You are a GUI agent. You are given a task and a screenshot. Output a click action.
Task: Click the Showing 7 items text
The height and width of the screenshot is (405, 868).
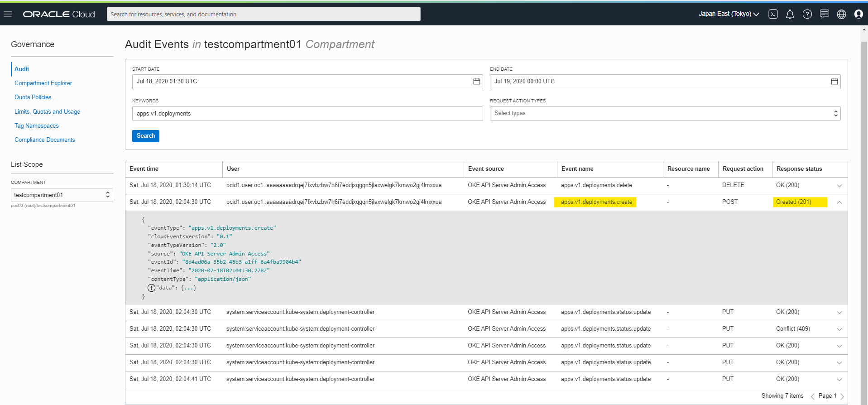782,395
